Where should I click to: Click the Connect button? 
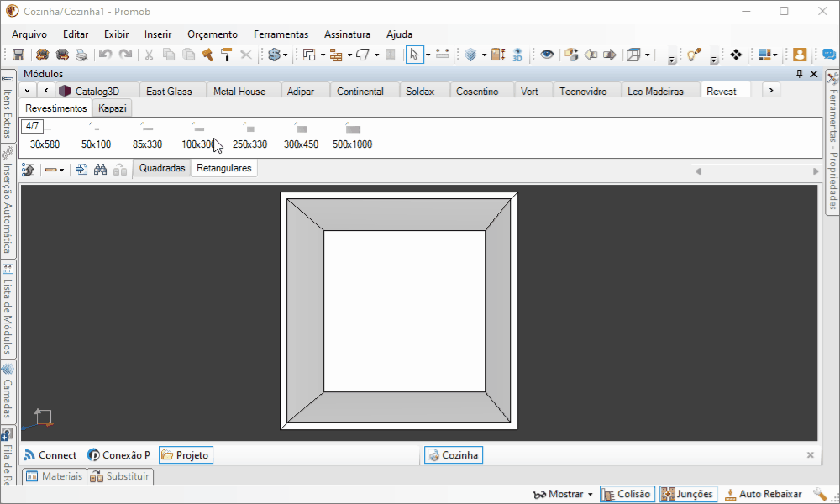pyautogui.click(x=50, y=455)
